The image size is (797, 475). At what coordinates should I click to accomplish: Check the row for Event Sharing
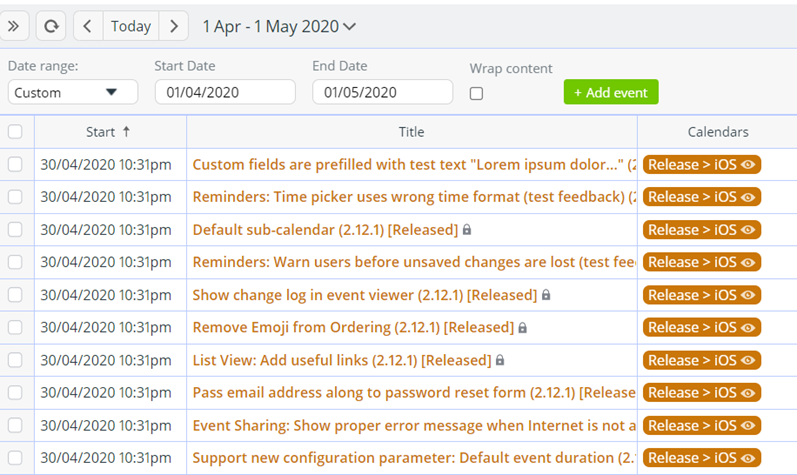click(x=15, y=425)
